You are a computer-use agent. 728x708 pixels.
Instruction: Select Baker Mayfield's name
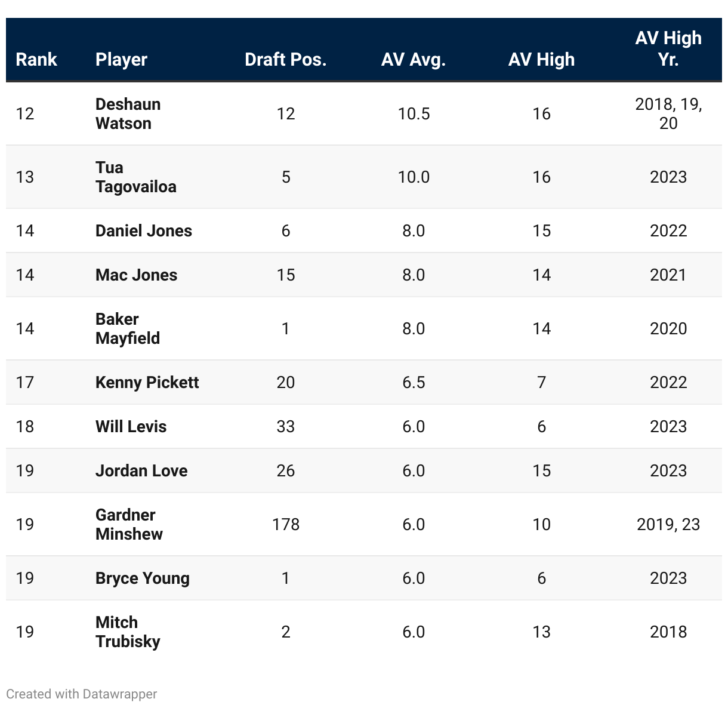tap(128, 328)
